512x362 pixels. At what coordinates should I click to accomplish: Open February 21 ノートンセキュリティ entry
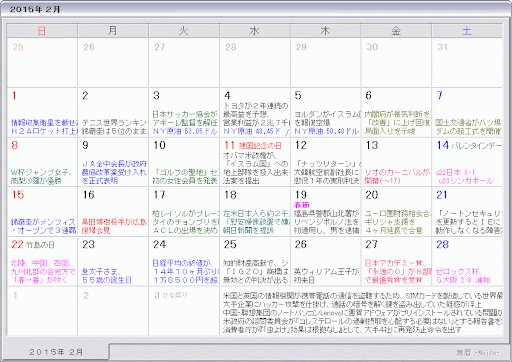[x=468, y=222]
